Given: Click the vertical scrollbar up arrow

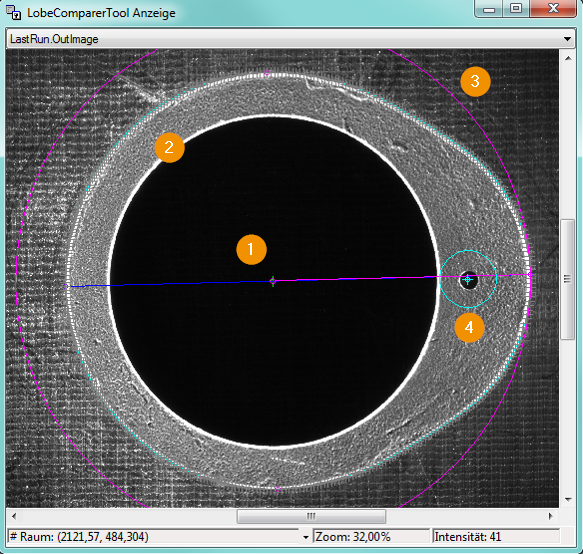Looking at the screenshot, I should click(x=568, y=58).
